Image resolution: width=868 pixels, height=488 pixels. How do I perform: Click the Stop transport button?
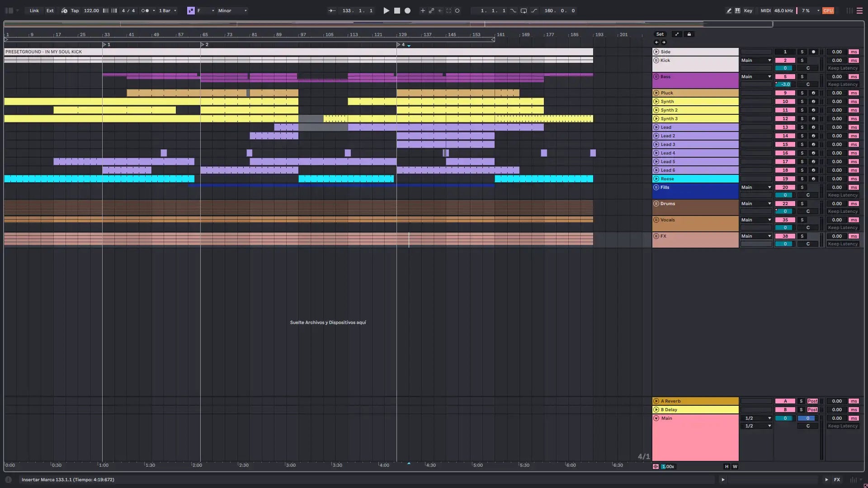(397, 10)
